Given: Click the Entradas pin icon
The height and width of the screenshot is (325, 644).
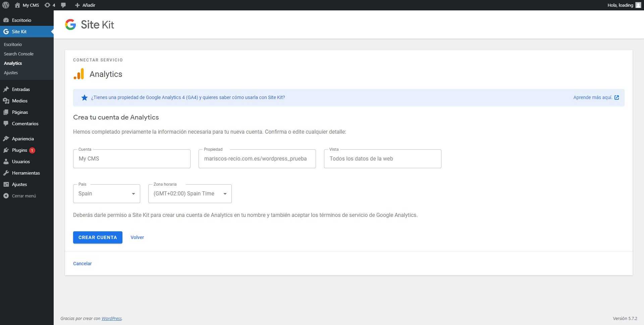Looking at the screenshot, I should tap(6, 89).
